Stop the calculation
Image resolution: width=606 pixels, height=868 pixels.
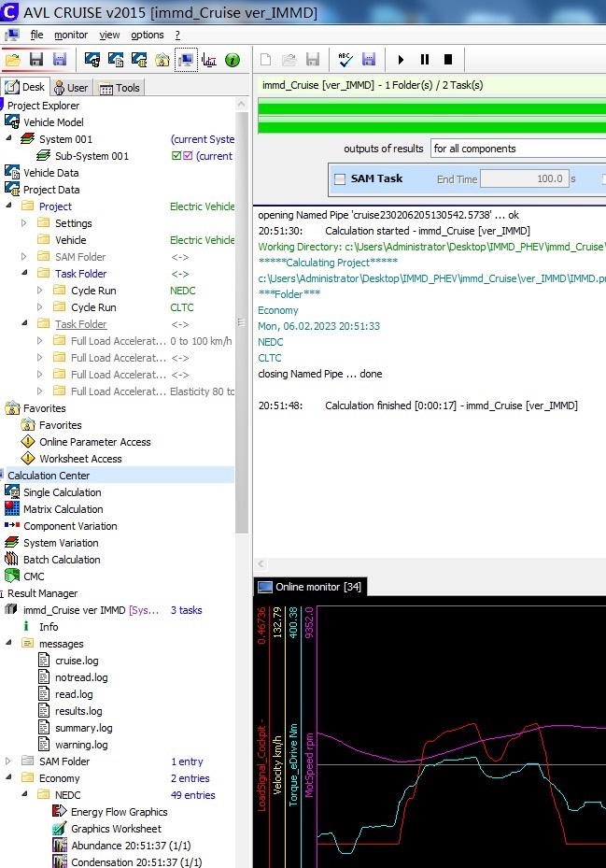(448, 59)
